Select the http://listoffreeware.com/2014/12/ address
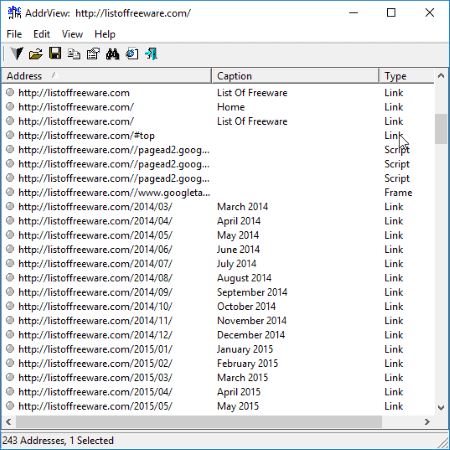 click(x=95, y=335)
